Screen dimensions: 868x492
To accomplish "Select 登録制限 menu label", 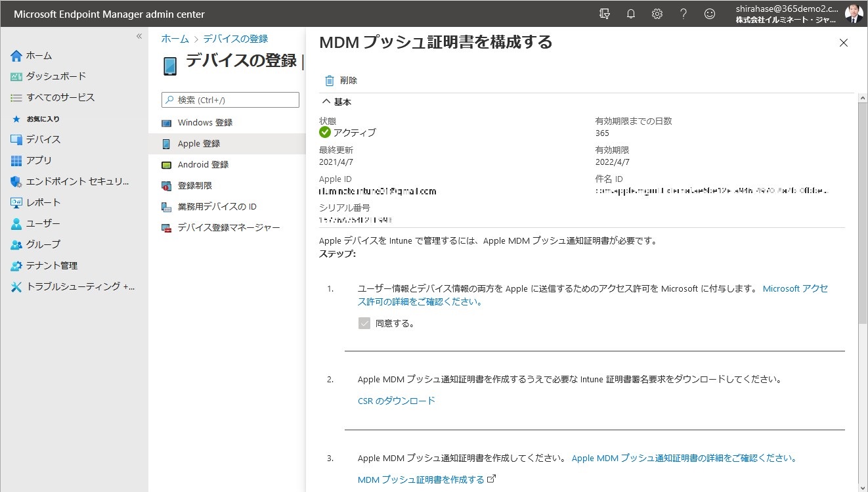I will tap(195, 186).
